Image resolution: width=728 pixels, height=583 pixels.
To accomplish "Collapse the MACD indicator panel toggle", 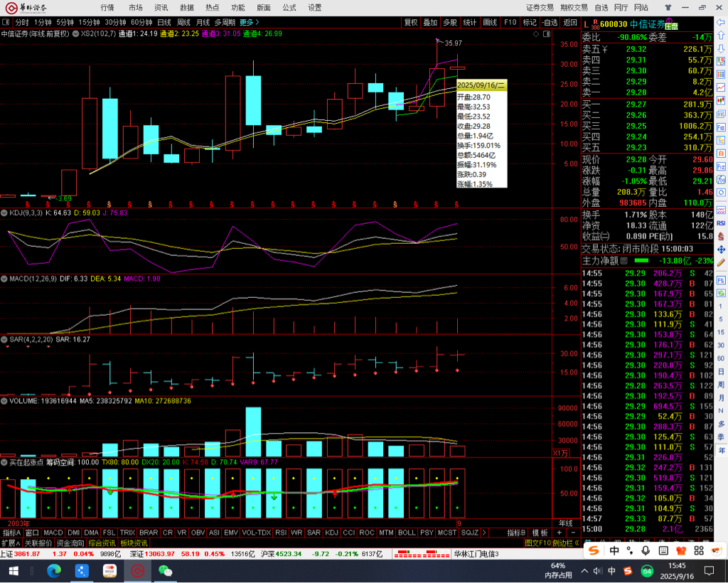I will (x=4, y=279).
